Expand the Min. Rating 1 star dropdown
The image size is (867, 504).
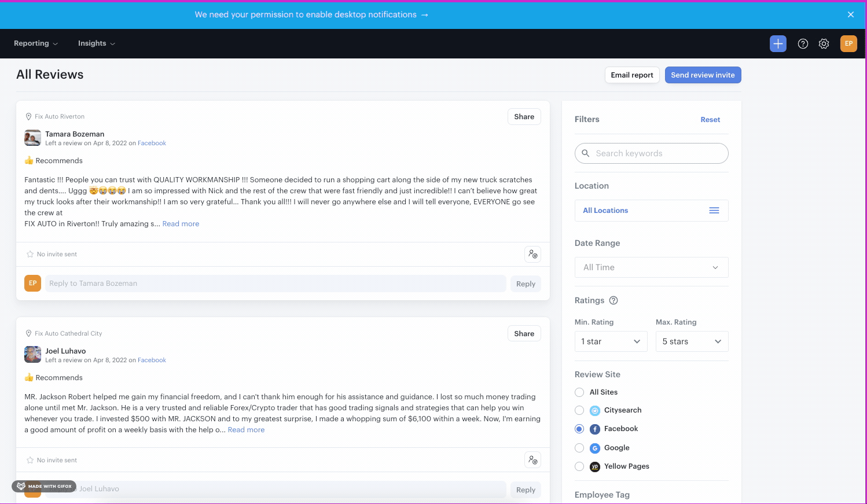pyautogui.click(x=611, y=341)
